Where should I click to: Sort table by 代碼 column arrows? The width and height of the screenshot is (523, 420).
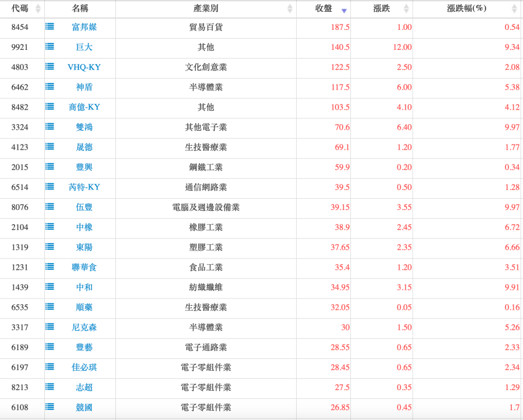(x=38, y=9)
